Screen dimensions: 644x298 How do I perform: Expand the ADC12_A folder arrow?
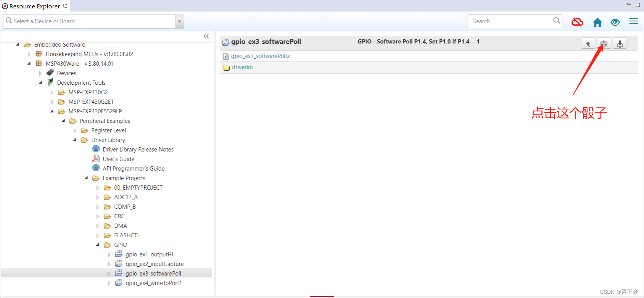point(98,197)
